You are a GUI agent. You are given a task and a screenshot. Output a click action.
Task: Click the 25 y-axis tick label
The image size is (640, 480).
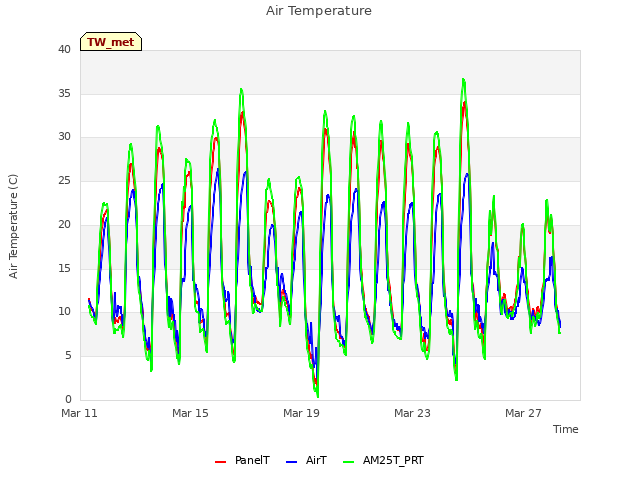[64, 180]
